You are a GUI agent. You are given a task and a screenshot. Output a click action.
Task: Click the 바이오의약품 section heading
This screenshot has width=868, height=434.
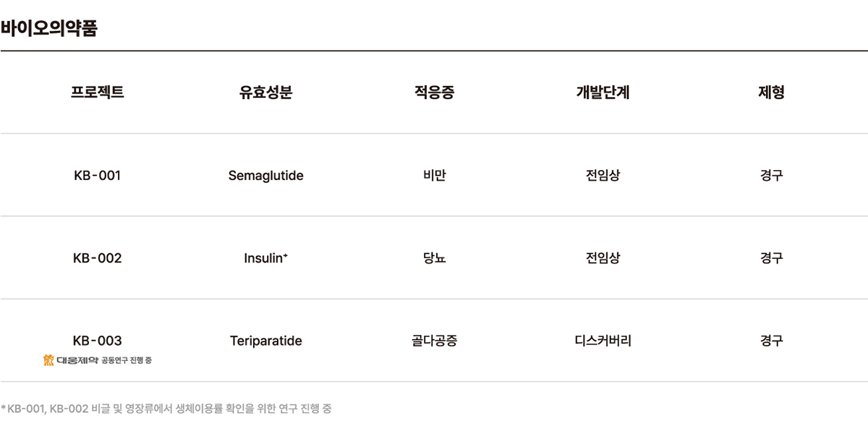click(x=48, y=29)
